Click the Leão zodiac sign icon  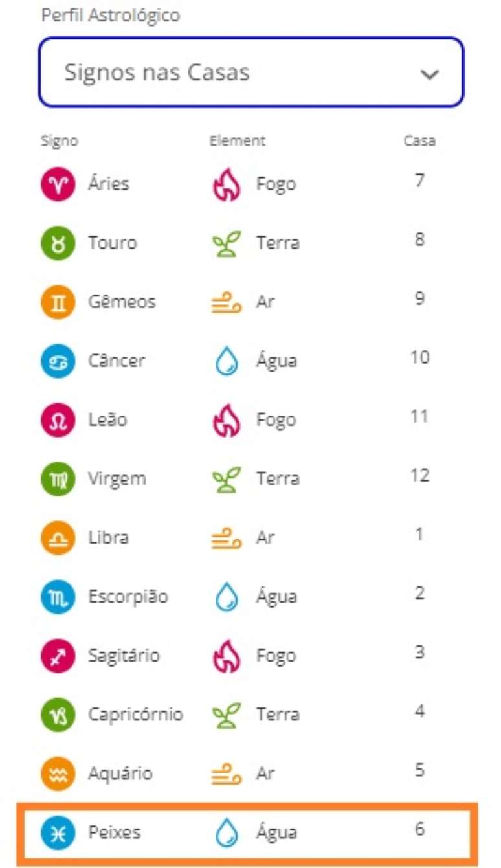[x=59, y=419]
